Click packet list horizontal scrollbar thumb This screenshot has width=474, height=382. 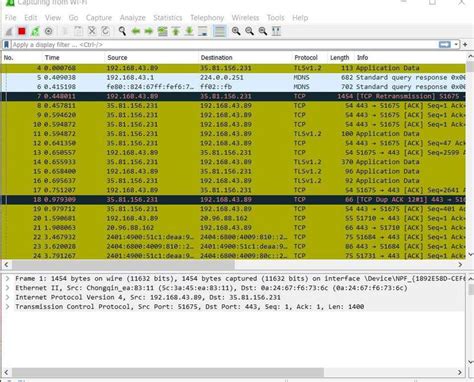(x=123, y=265)
